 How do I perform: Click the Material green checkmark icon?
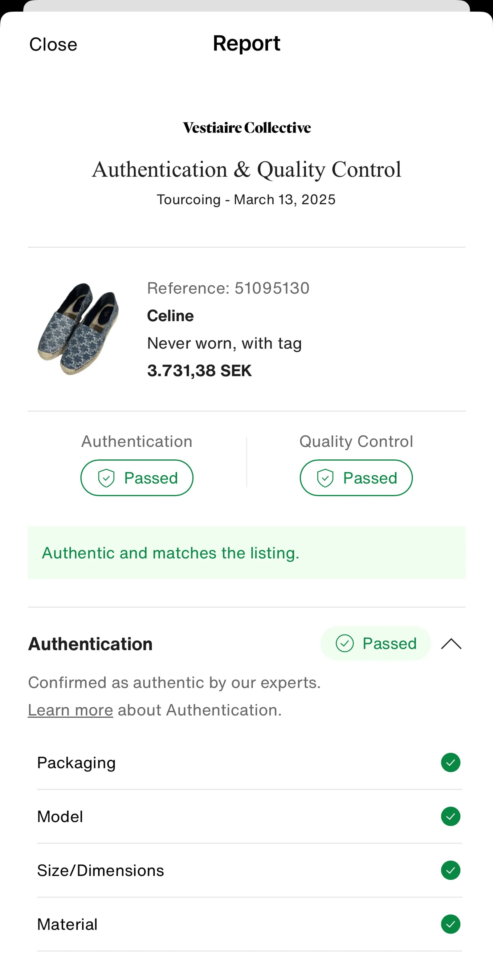pyautogui.click(x=450, y=924)
